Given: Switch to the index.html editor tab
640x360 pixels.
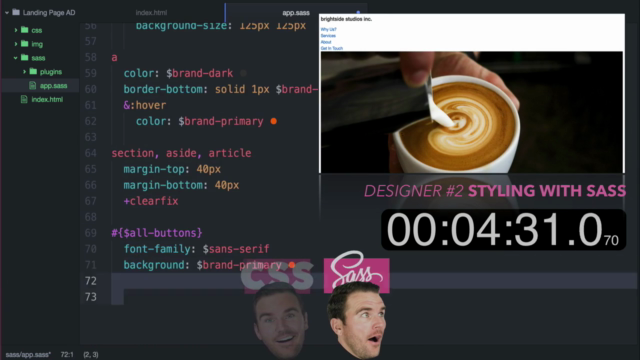Looking at the screenshot, I should [151, 13].
